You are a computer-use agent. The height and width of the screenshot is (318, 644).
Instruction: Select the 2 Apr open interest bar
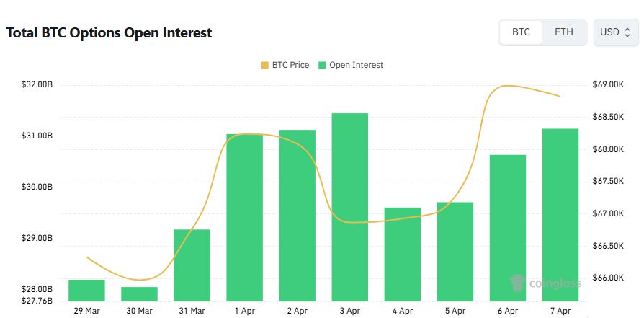[x=297, y=215]
